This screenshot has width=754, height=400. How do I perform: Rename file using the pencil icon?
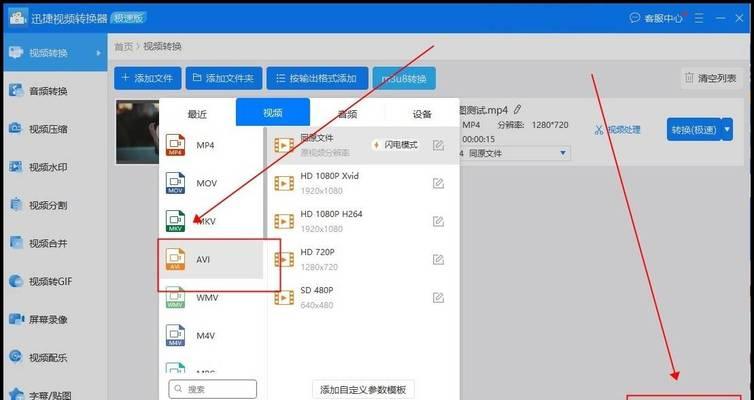click(x=517, y=110)
